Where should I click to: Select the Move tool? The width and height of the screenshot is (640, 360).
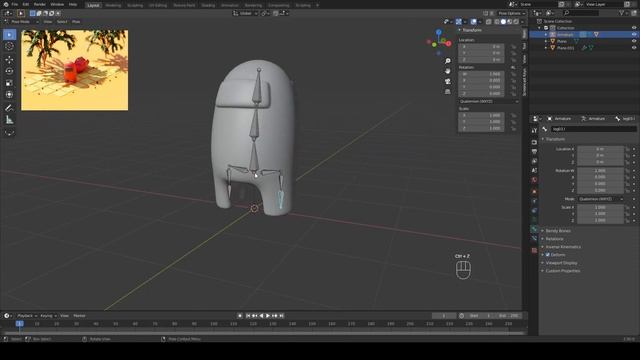click(x=9, y=60)
